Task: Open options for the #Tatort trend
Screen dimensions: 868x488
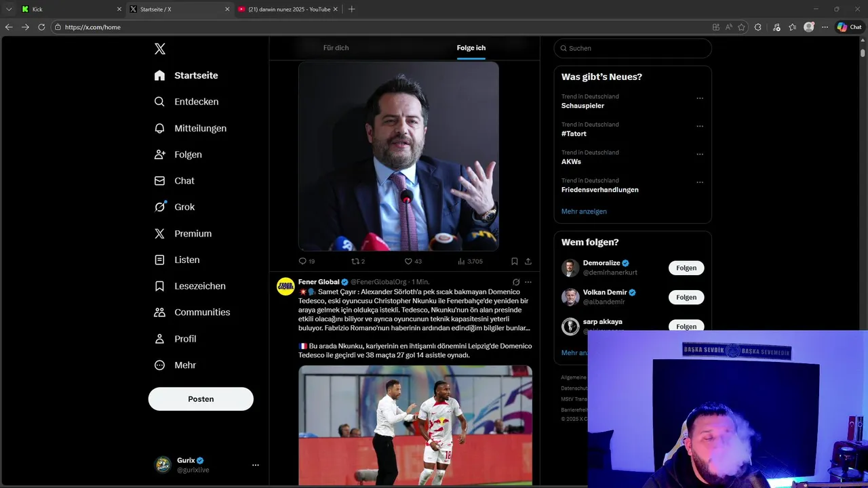Action: pyautogui.click(x=700, y=126)
